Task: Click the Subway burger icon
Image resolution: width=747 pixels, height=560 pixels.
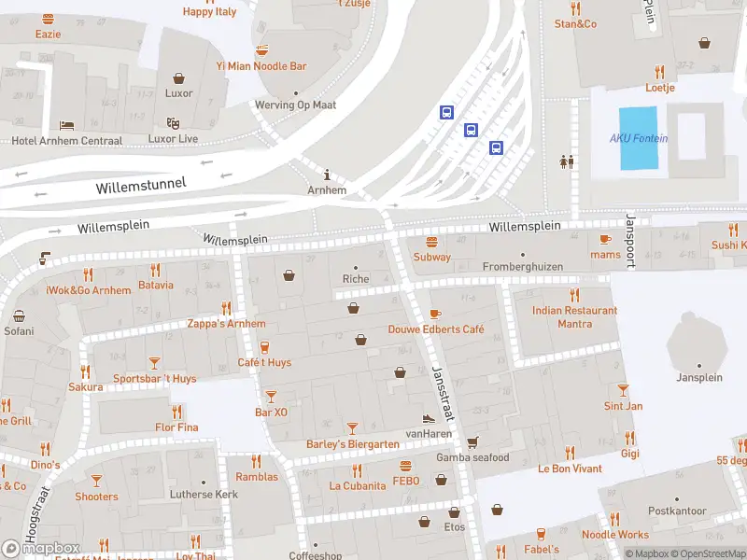Action: [x=431, y=243]
